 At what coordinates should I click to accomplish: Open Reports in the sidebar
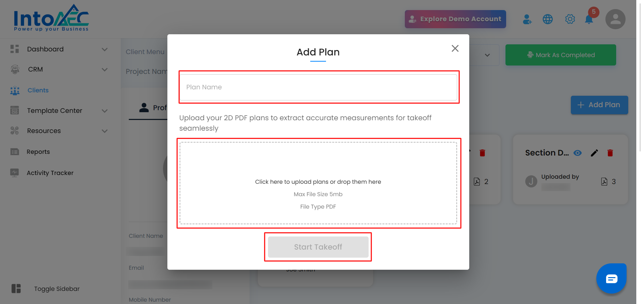38,152
